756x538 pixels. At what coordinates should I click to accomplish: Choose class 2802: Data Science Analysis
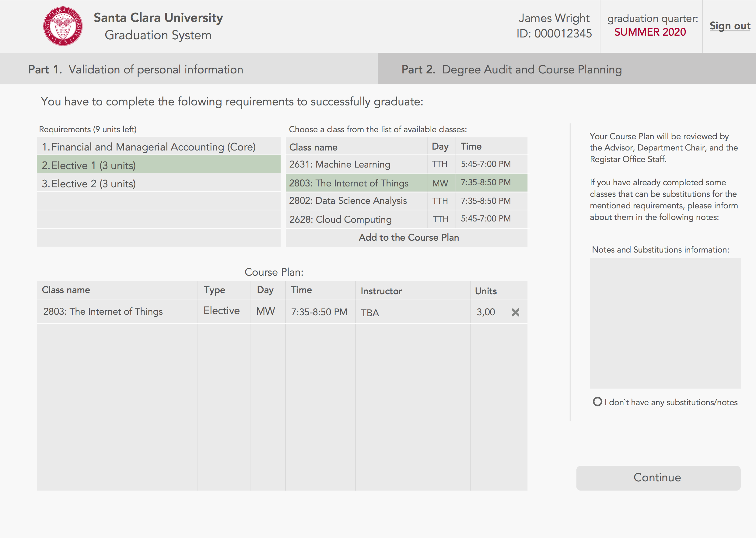pos(348,200)
